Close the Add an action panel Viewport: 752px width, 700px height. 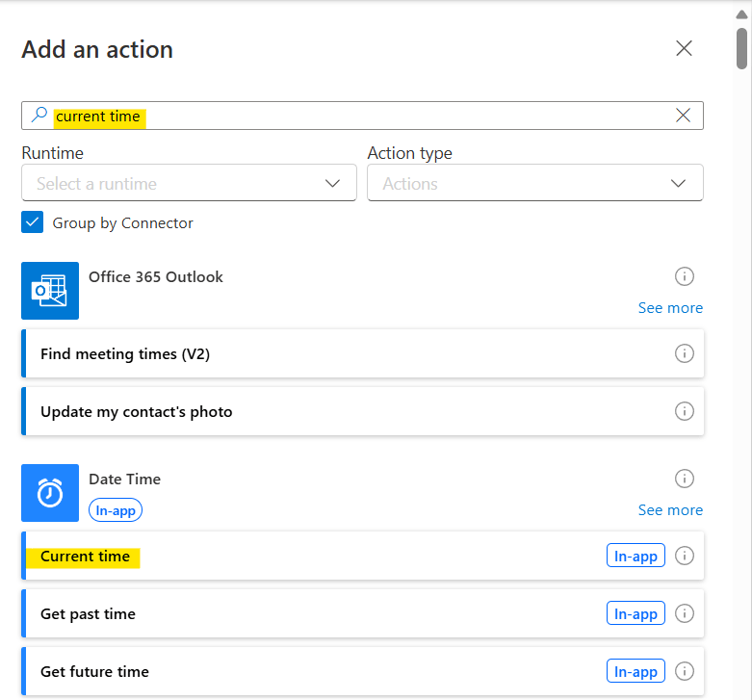coord(684,49)
